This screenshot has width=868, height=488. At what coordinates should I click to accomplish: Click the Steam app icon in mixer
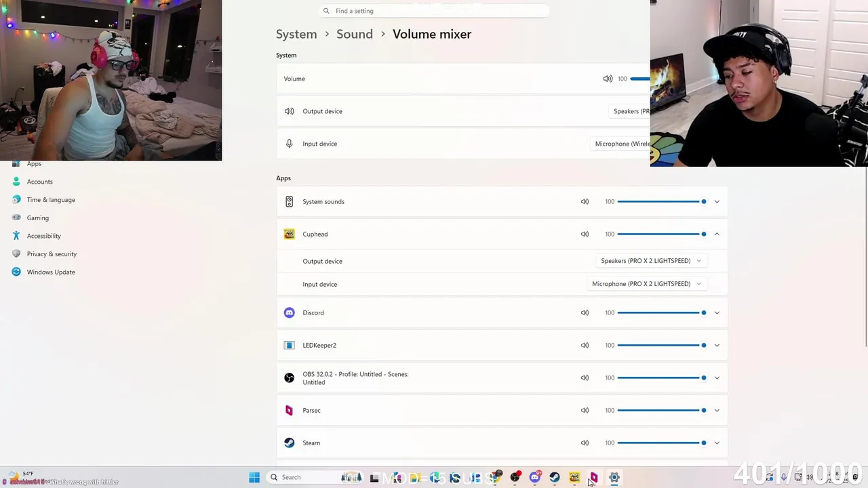[290, 443]
